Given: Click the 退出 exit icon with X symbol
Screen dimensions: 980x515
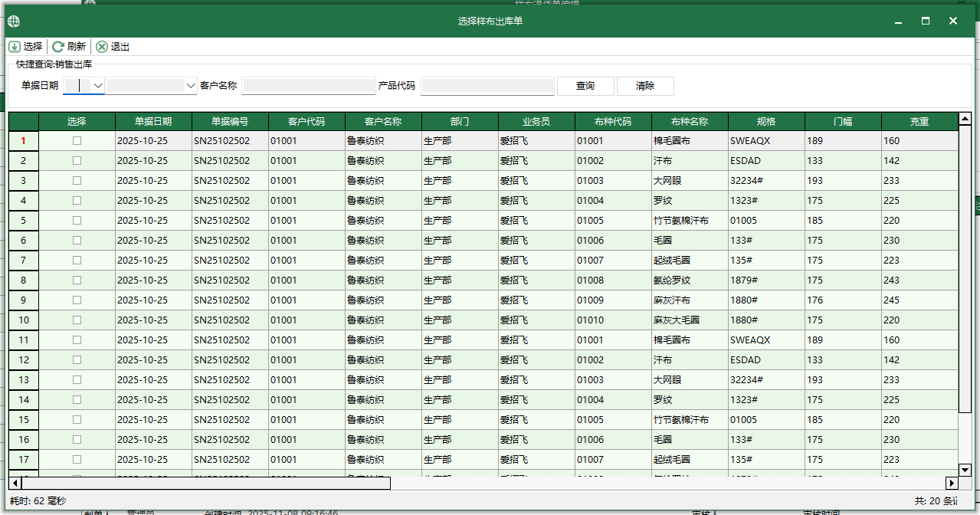Looking at the screenshot, I should click(x=102, y=47).
